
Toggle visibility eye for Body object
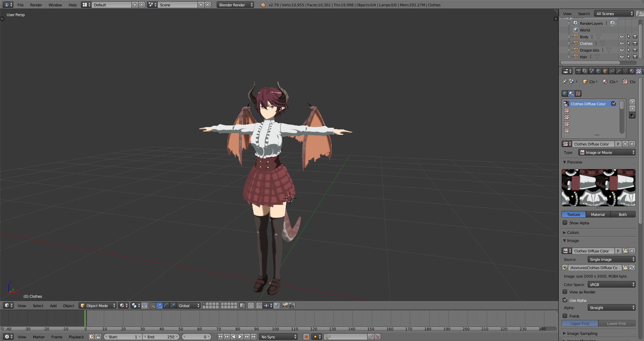point(622,37)
